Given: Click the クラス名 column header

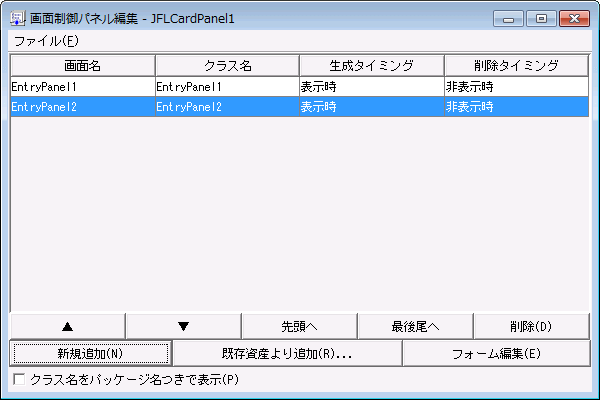Looking at the screenshot, I should coord(227,66).
